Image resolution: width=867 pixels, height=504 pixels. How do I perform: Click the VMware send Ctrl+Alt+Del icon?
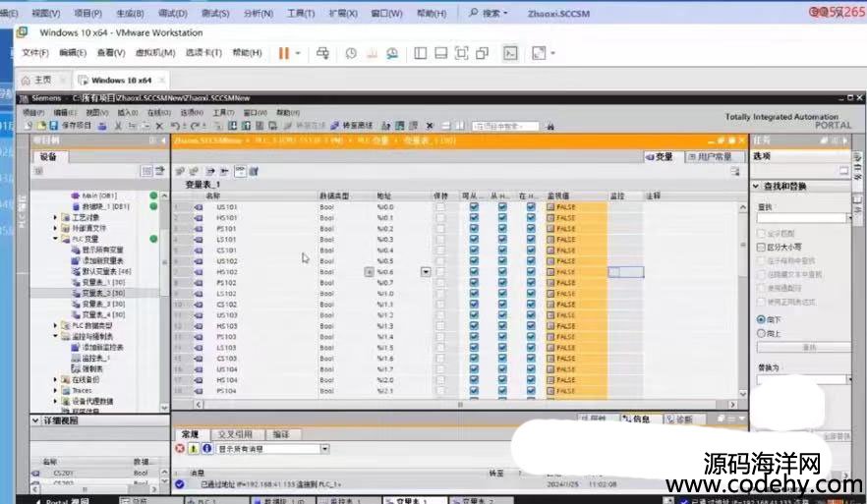[x=322, y=53]
